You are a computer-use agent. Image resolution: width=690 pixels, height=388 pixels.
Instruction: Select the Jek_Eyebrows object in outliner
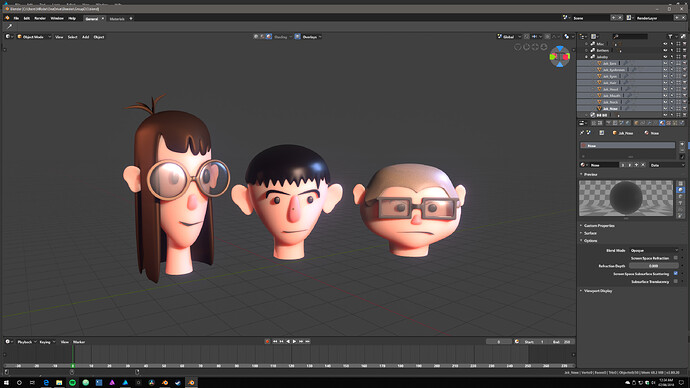(613, 70)
